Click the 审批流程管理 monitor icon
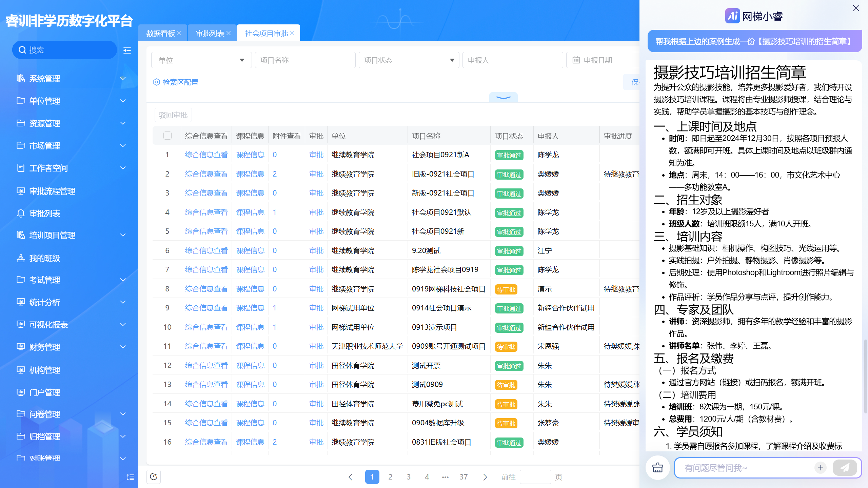This screenshot has width=868, height=488. (21, 191)
